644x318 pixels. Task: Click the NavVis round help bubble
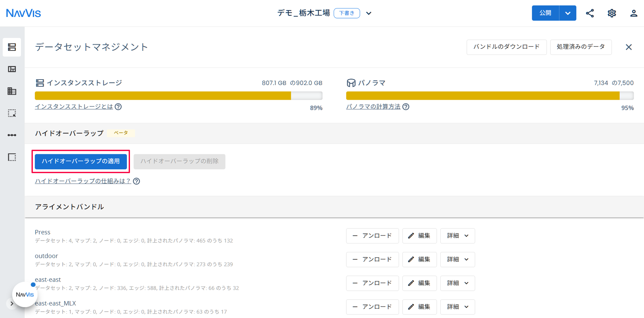(x=25, y=294)
